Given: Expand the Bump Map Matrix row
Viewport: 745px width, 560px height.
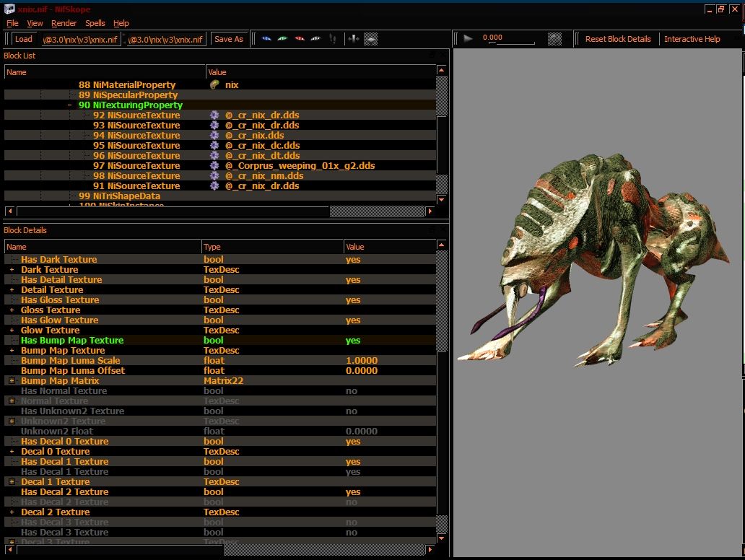Looking at the screenshot, I should (x=12, y=380).
